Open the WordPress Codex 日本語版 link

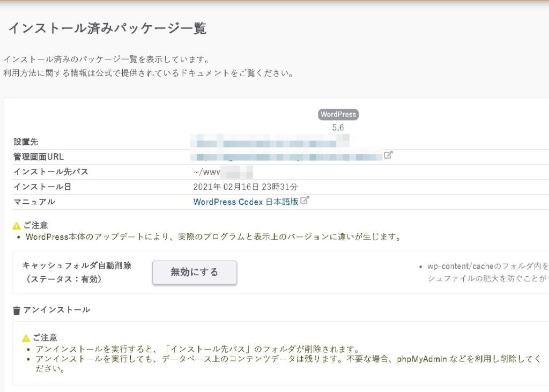246,202
